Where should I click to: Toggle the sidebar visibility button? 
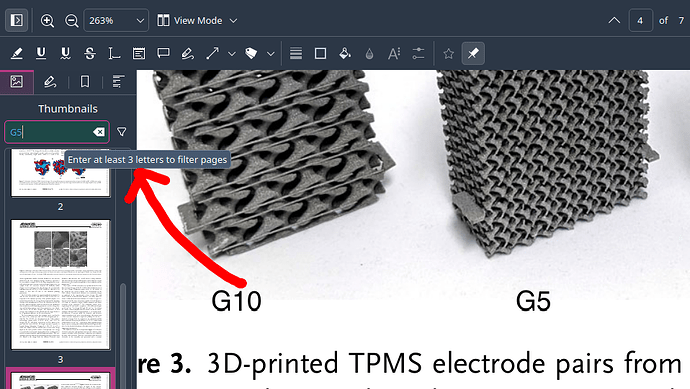[17, 20]
